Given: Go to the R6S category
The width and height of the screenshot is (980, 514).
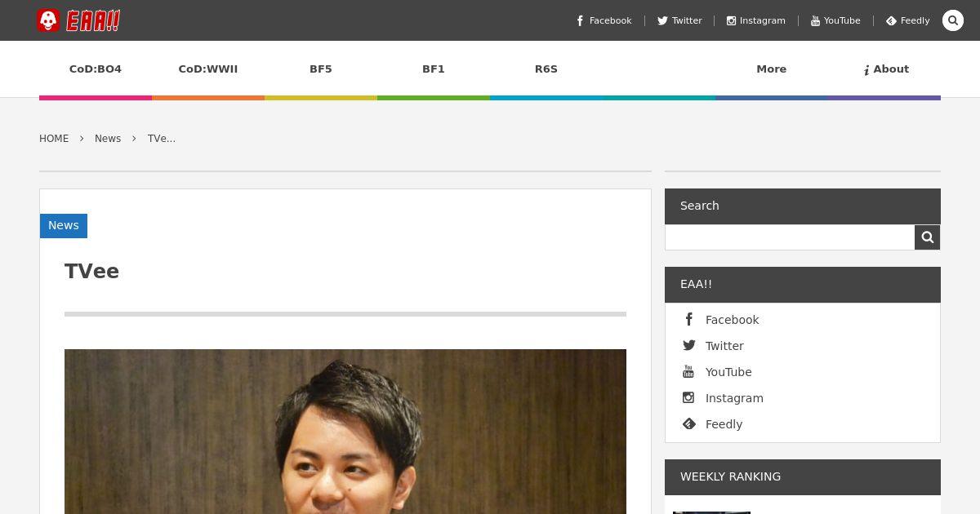Looking at the screenshot, I should [546, 69].
